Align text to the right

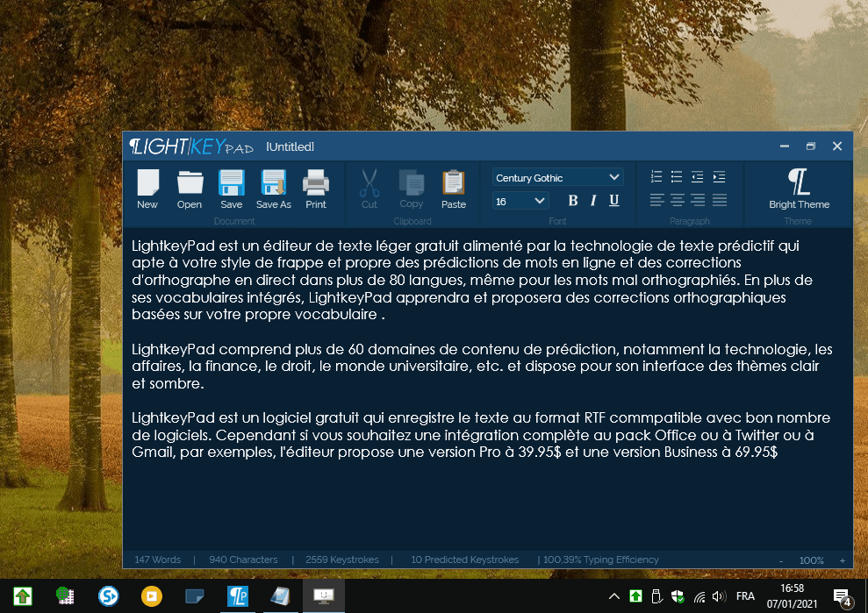tap(698, 200)
